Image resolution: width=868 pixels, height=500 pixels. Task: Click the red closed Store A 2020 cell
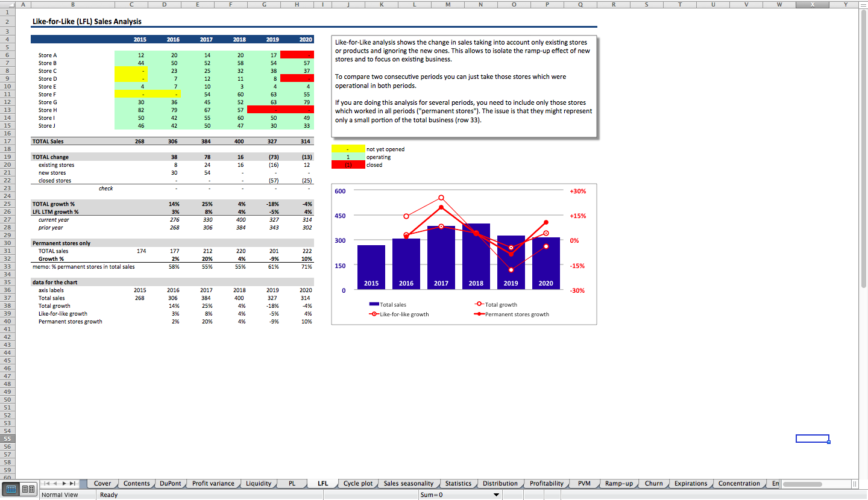pos(297,55)
